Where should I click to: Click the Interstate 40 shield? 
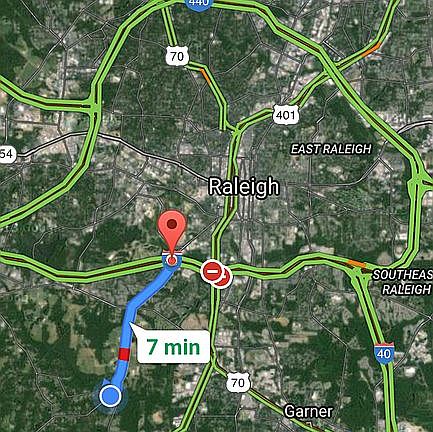coord(384,353)
